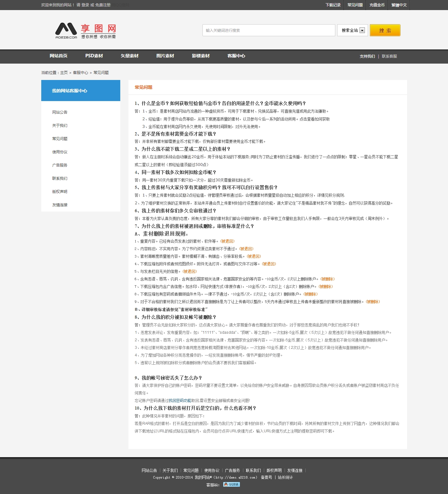Open 客服中心 navigation tab
Viewport: 448px width, 494px height.
coord(236,56)
